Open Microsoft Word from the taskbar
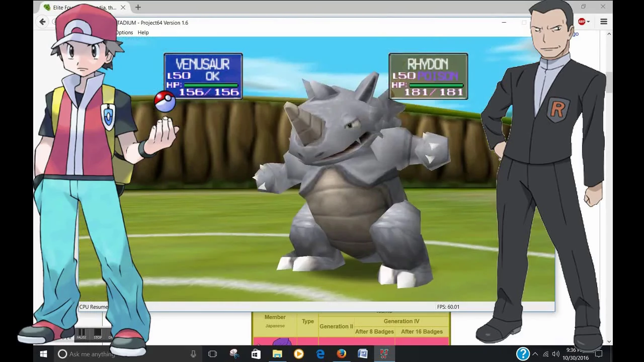Viewport: 644px width, 362px height. (x=363, y=354)
